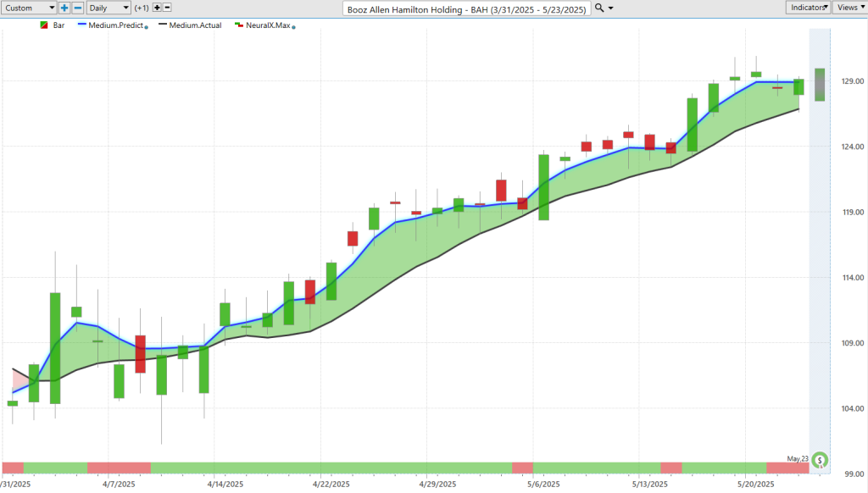Click the black minus forecast decrement button
Screen dimensions: 868x493
167,8
